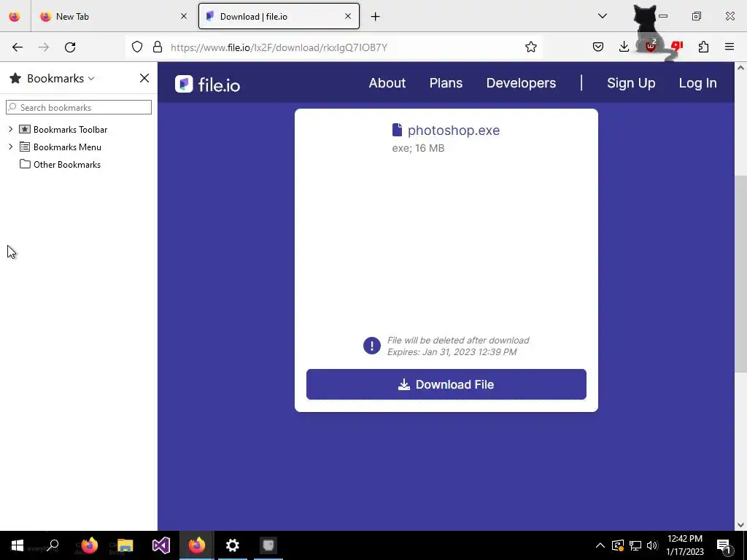
Task: Go back using the browser back arrow
Action: 18,47
